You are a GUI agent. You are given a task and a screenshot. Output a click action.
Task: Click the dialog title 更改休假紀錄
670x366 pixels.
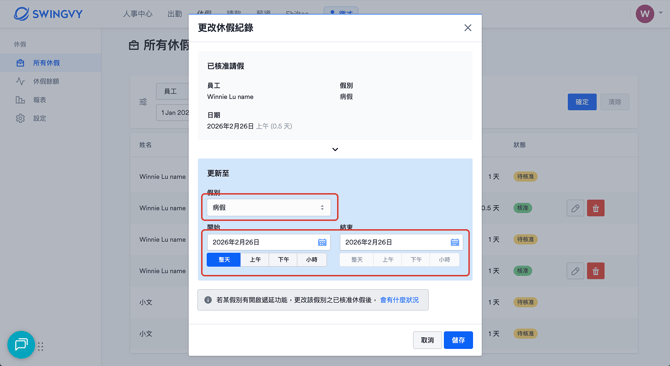click(226, 28)
